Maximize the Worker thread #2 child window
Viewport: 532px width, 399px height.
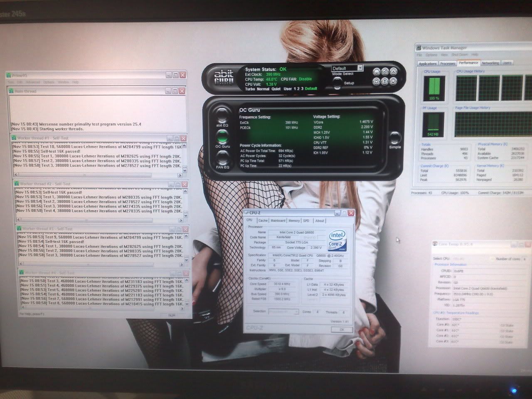[178, 184]
